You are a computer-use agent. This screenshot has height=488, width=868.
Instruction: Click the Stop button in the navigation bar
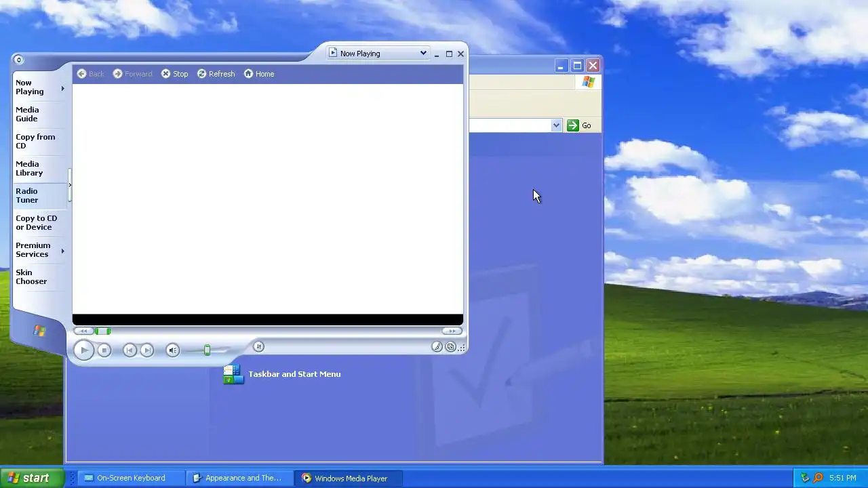[x=175, y=74]
